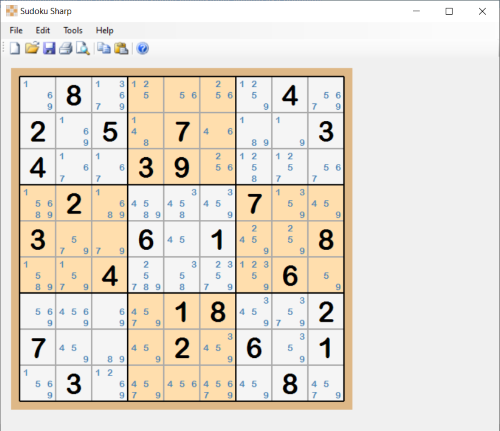Open the File menu
The width and height of the screenshot is (500, 431).
(x=16, y=30)
